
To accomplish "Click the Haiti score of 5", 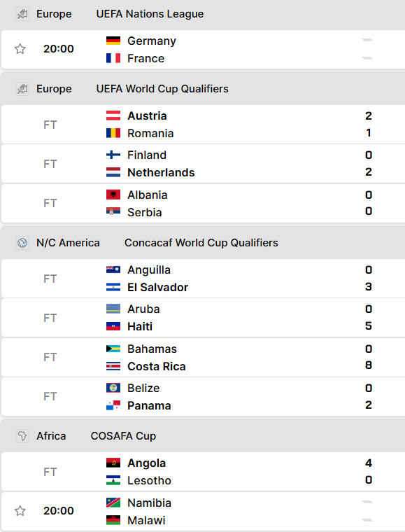I will pos(369,326).
